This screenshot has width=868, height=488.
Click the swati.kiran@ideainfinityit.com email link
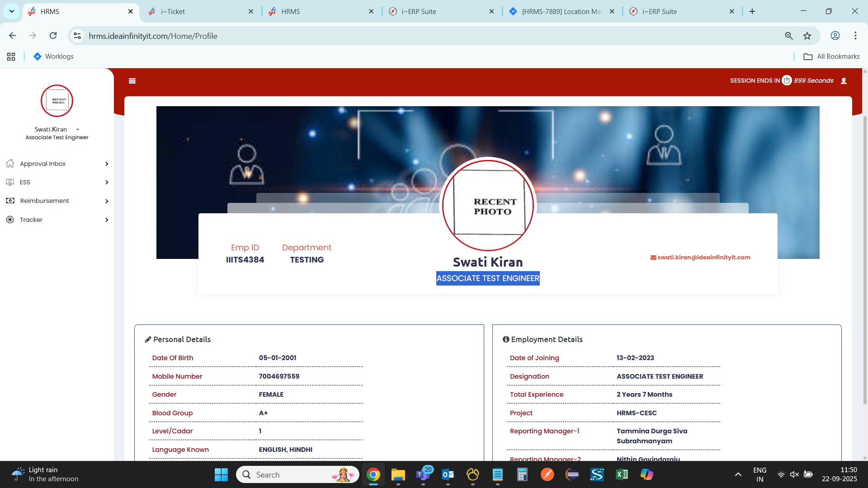point(703,257)
